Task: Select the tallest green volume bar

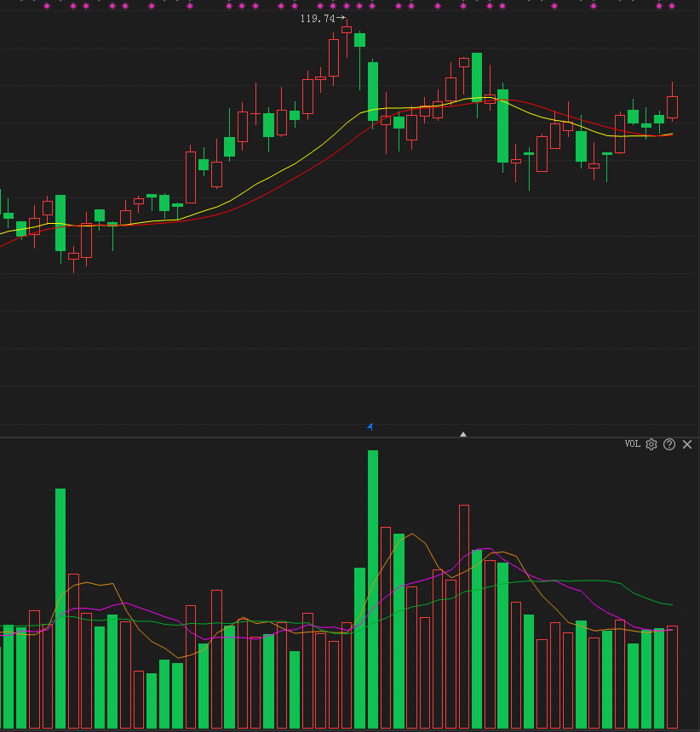Action: (x=373, y=589)
